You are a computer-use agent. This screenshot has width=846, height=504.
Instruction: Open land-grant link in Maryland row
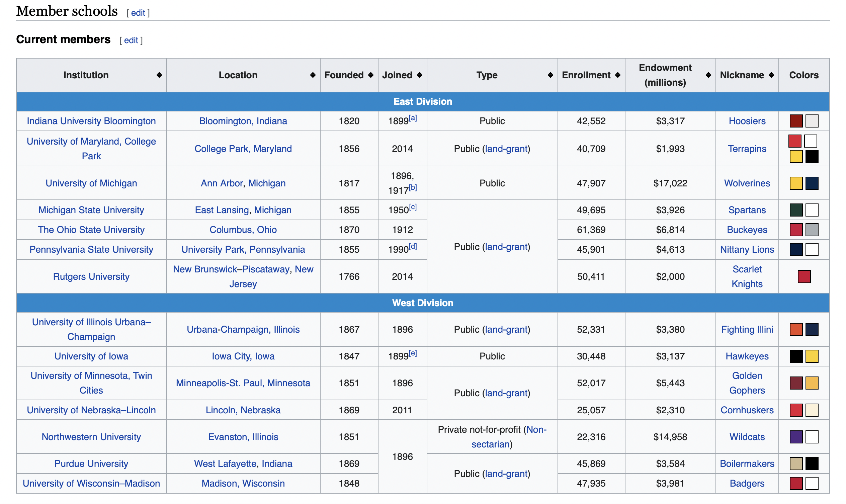pos(507,149)
